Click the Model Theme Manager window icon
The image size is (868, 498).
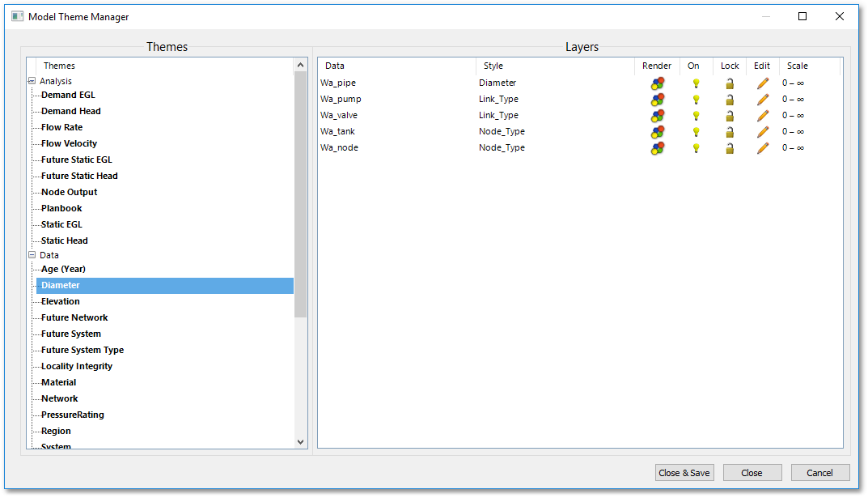(x=18, y=17)
